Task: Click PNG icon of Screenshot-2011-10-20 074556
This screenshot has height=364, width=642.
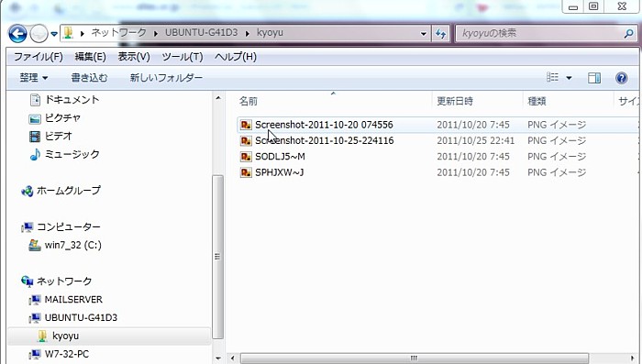Action: pyautogui.click(x=246, y=125)
